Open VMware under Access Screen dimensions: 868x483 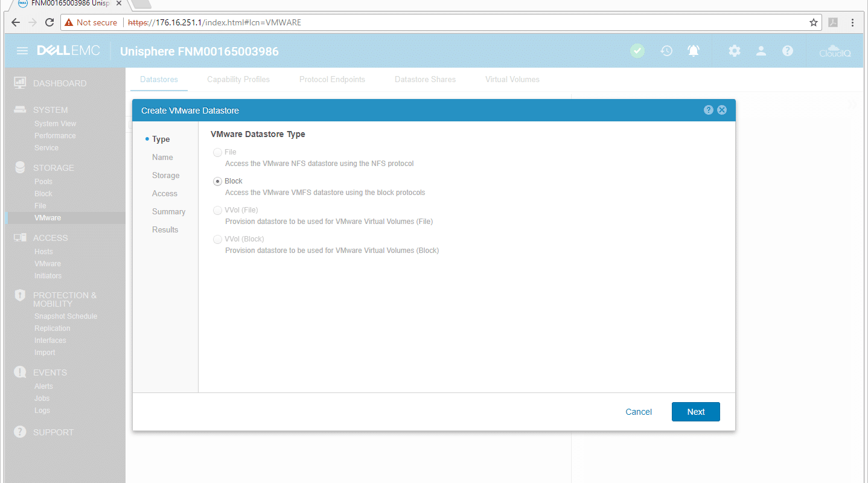coord(48,264)
